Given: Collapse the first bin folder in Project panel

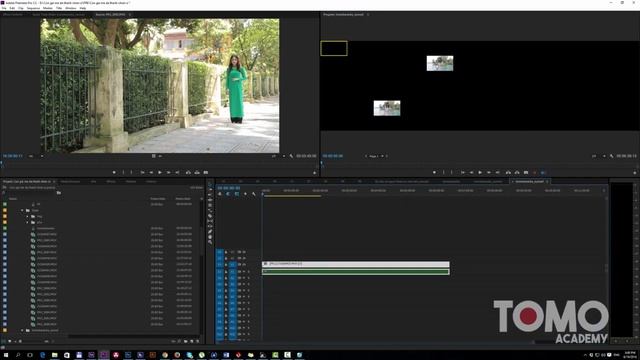Looking at the screenshot, I should (x=22, y=210).
